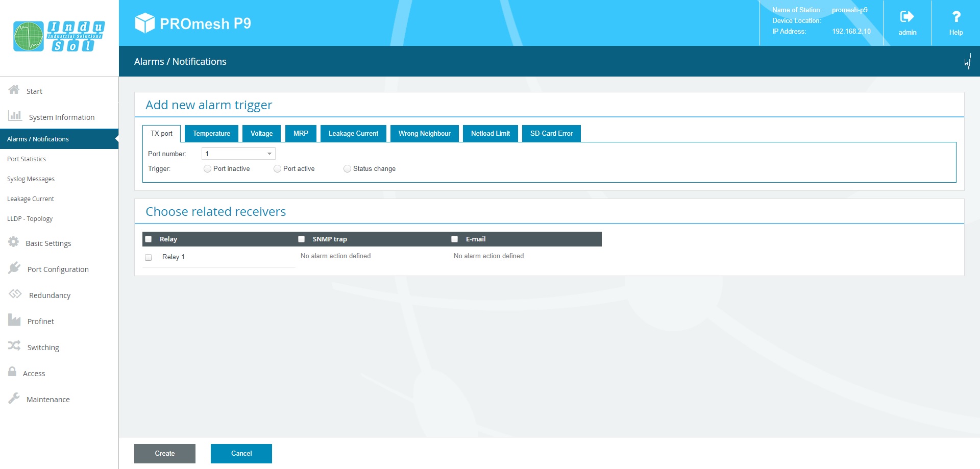Switch to the Leakage Current tab
The image size is (980, 469).
[353, 134]
